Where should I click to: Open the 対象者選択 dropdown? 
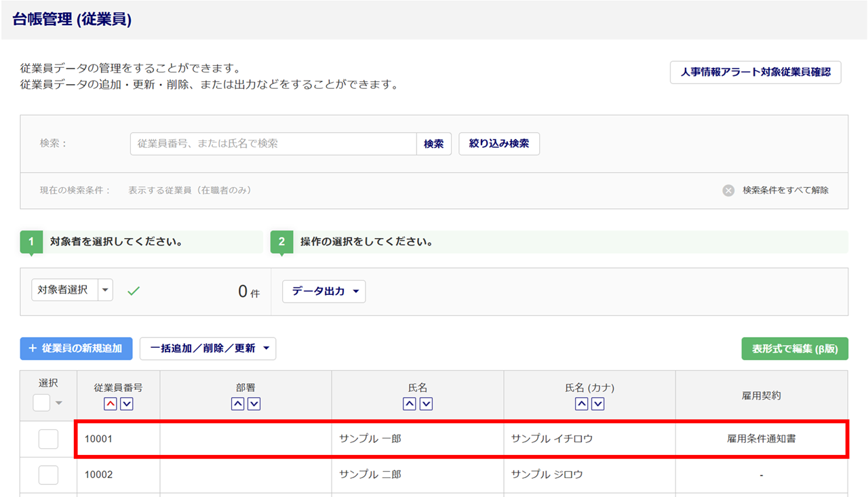pyautogui.click(x=105, y=290)
